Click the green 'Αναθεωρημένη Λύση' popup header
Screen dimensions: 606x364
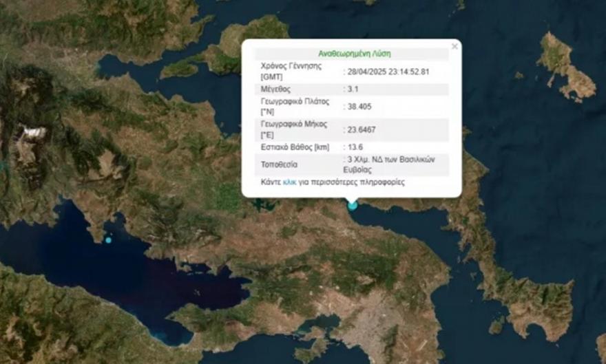[x=355, y=53]
